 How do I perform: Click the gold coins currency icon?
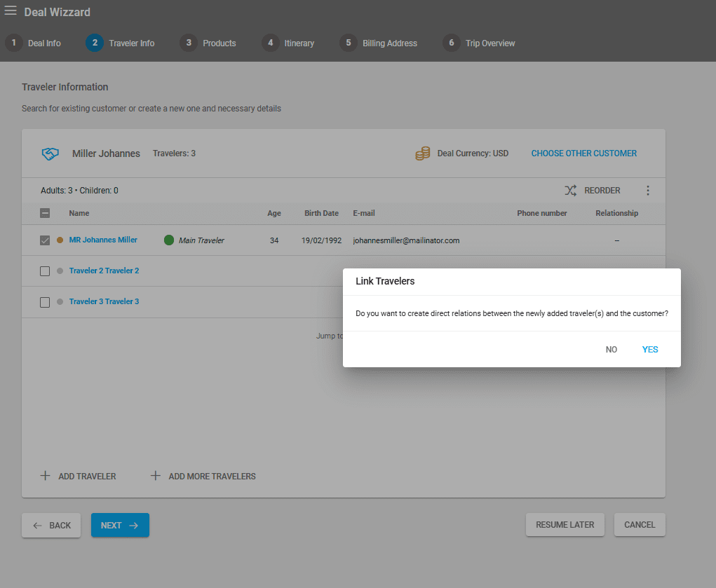[x=422, y=153]
